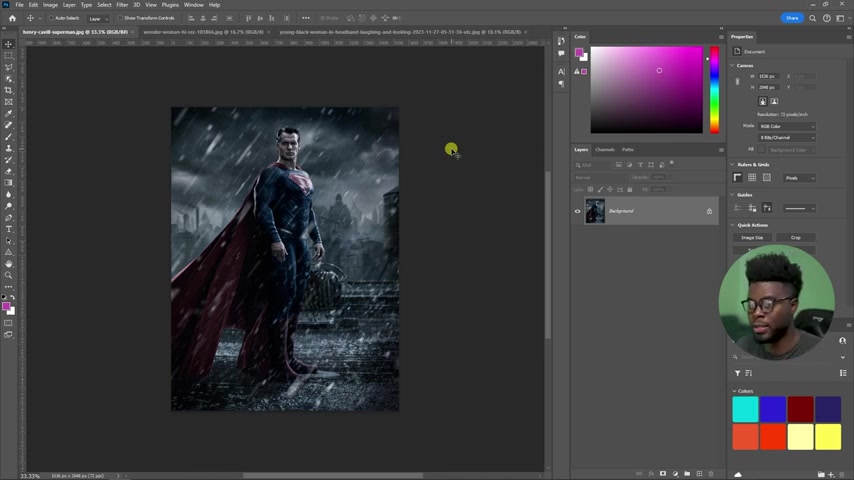Select the Horizontal Type tool
Viewport: 854px width, 480px height.
click(8, 229)
